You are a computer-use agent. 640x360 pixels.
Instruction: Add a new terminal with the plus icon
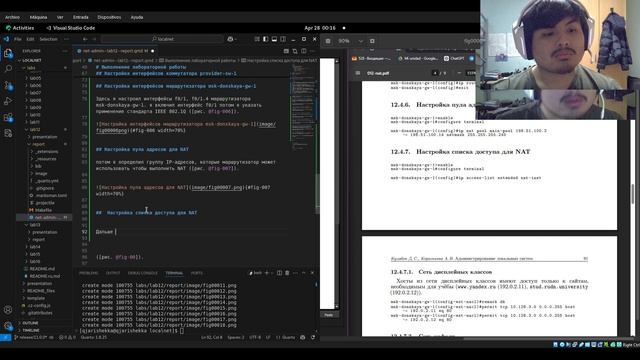(x=267, y=273)
